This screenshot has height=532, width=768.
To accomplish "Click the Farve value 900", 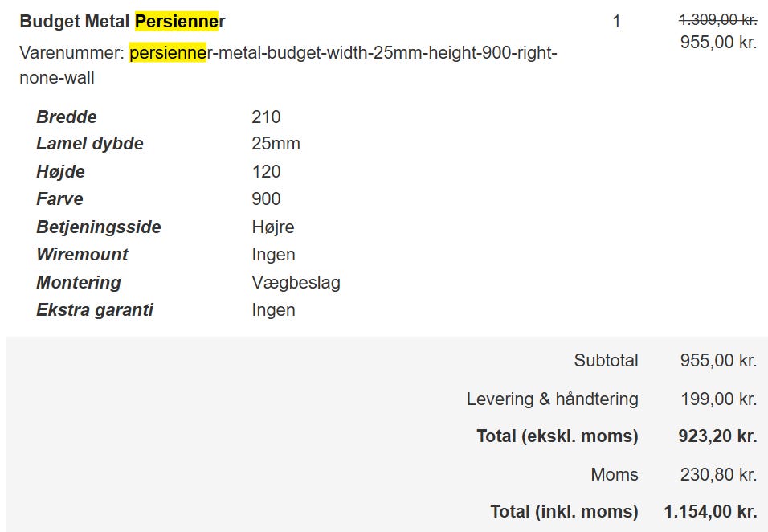I will 266,199.
